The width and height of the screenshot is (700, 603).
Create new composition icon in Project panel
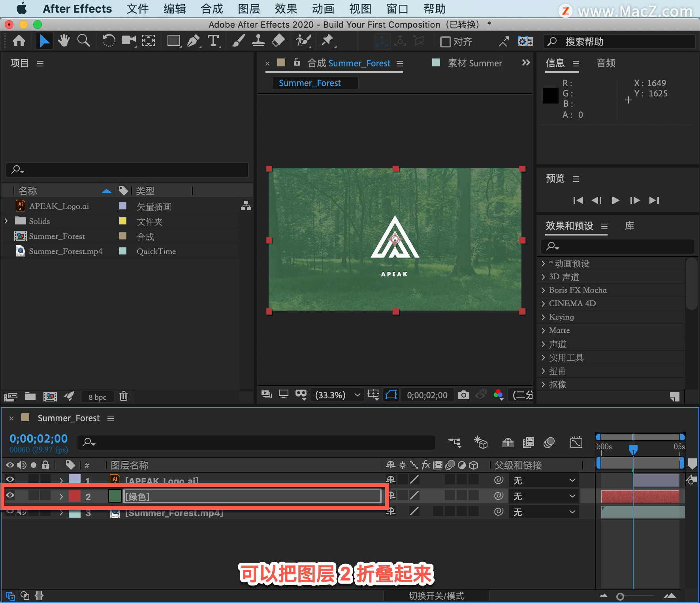coord(50,396)
